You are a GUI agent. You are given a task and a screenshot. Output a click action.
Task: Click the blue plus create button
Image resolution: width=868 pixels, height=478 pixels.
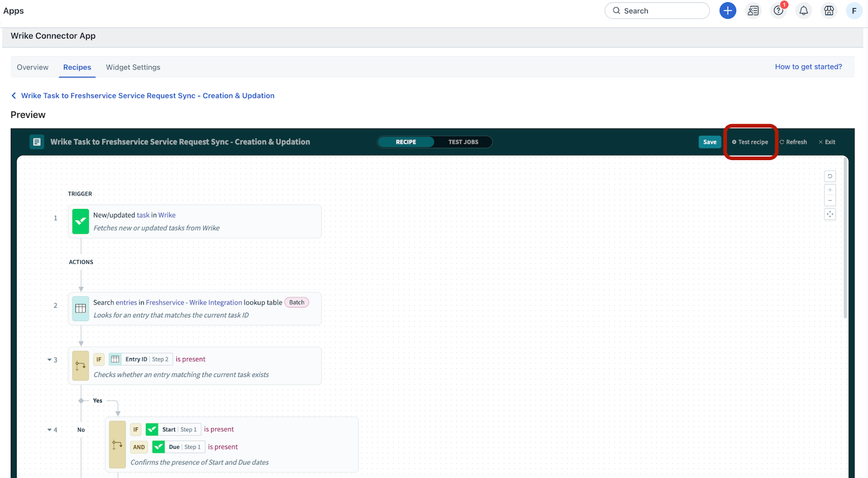click(727, 11)
